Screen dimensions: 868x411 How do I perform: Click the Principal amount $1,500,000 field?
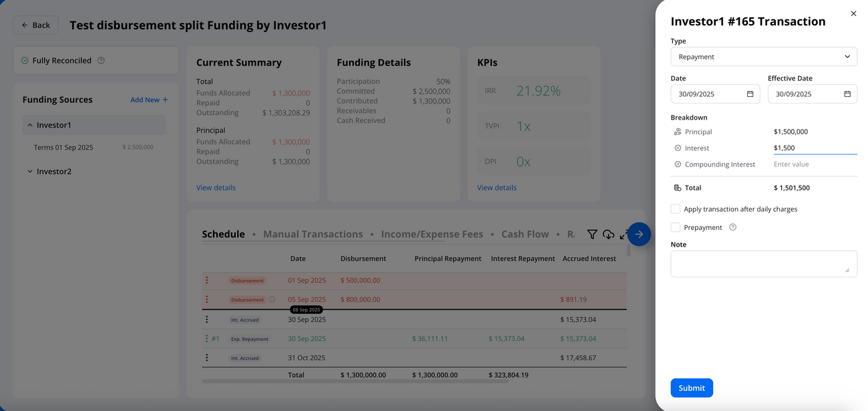pos(815,132)
